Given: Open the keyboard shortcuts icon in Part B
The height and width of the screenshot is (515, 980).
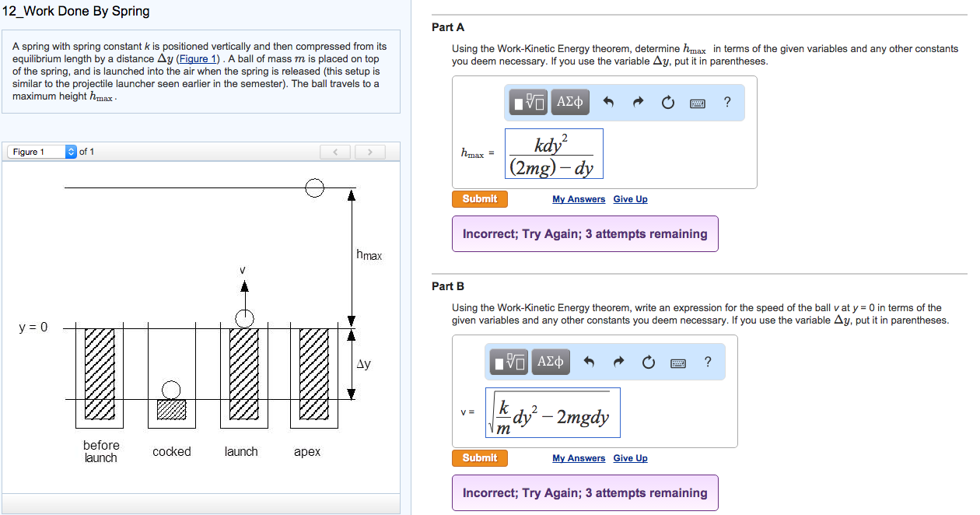Looking at the screenshot, I should tap(677, 361).
